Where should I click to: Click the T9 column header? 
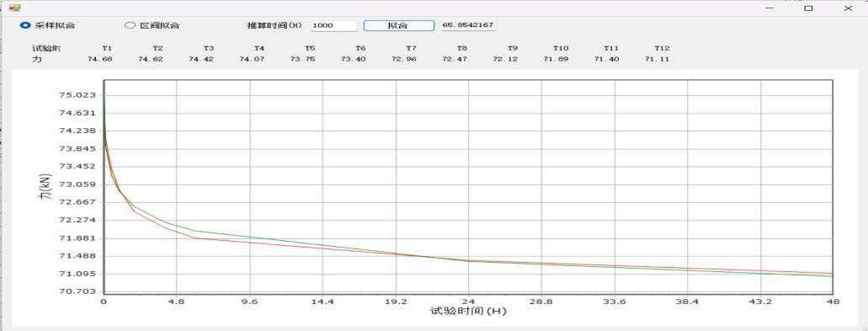pos(513,48)
